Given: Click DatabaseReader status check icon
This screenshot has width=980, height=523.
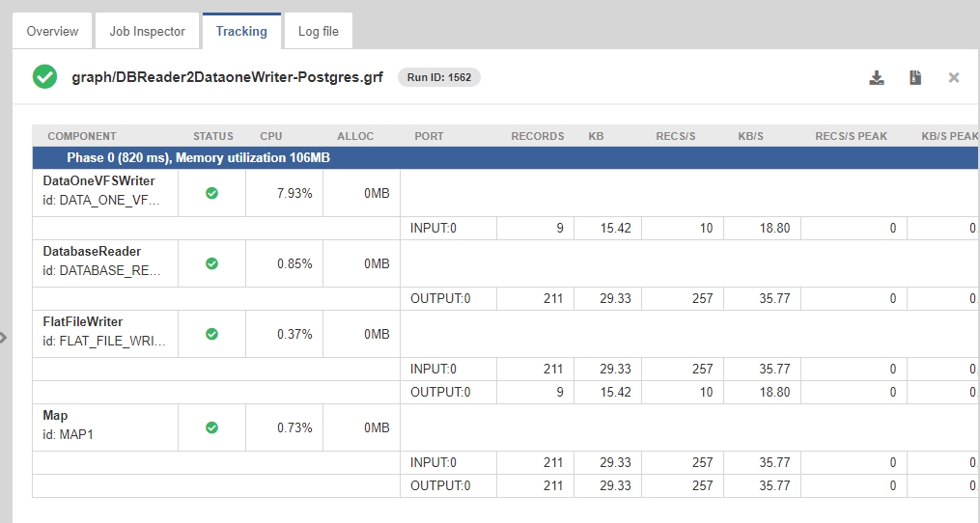Looking at the screenshot, I should (x=211, y=263).
